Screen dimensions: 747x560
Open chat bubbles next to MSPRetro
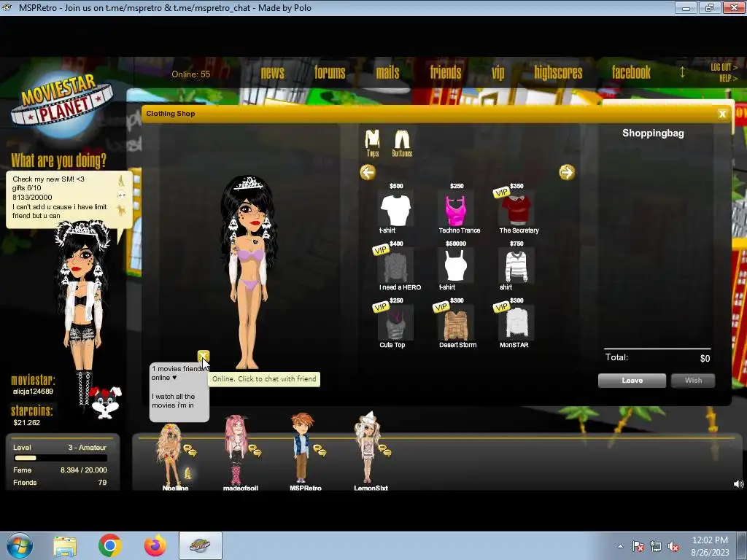pyautogui.click(x=320, y=451)
